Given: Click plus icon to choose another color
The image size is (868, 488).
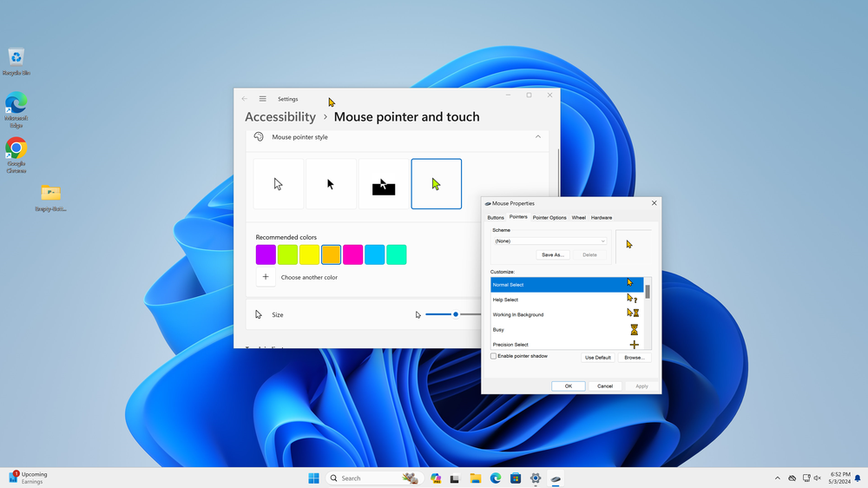Looking at the screenshot, I should click(266, 277).
